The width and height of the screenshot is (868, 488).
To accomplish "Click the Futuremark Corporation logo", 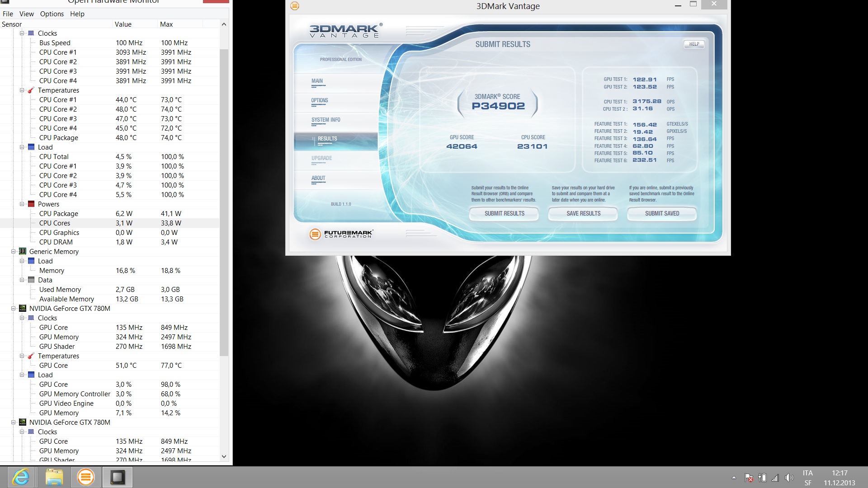I will pyautogui.click(x=341, y=234).
